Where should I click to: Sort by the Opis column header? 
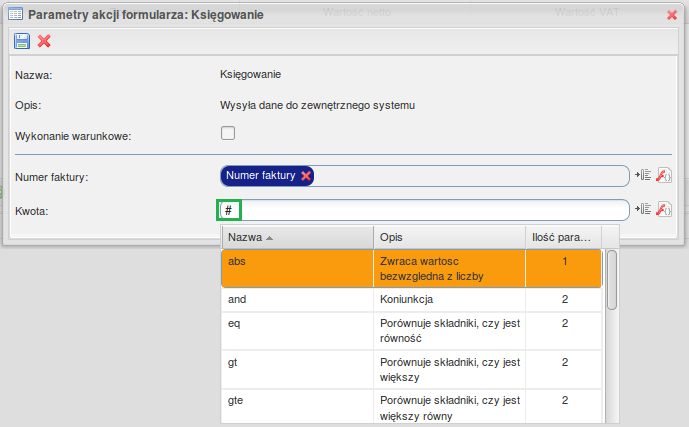coord(450,237)
